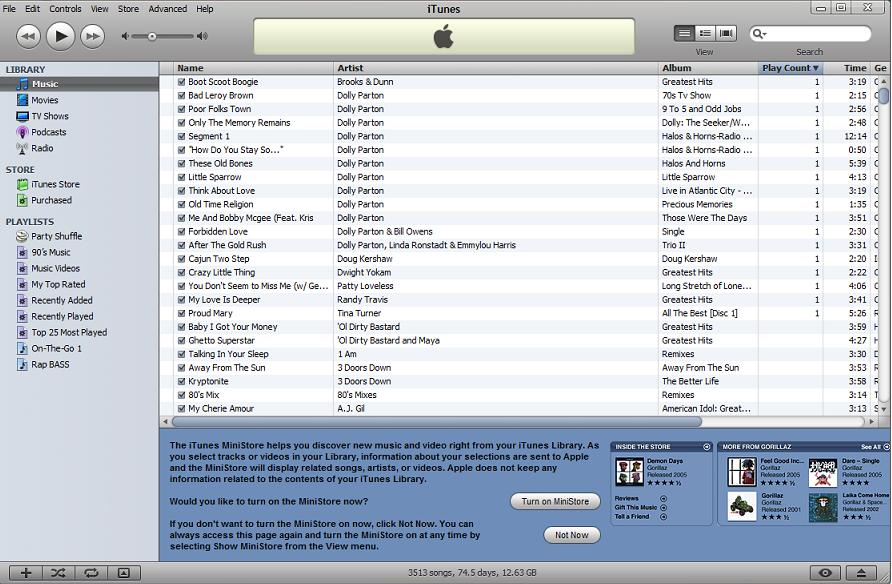Open the Recently Played playlist
This screenshot has height=584, width=892.
[x=62, y=316]
